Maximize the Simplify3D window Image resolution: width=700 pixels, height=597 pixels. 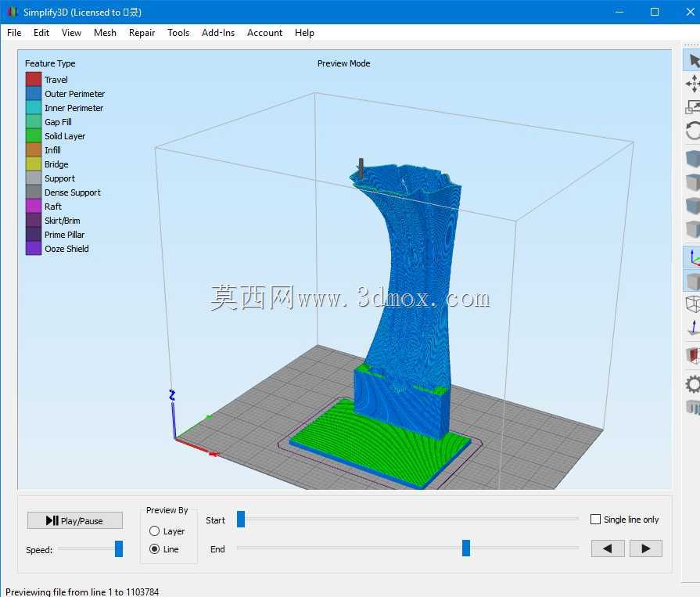(655, 12)
